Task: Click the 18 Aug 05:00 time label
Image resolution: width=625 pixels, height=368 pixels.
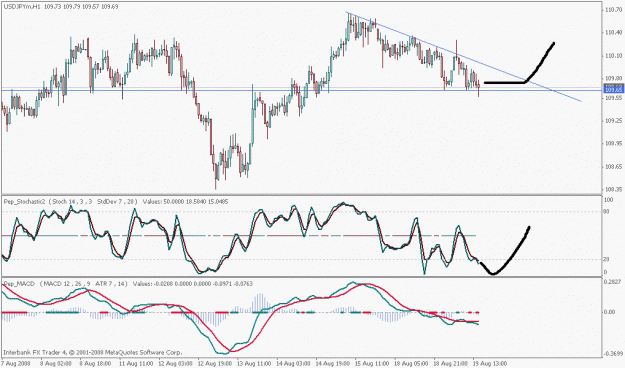Action: pos(411,364)
